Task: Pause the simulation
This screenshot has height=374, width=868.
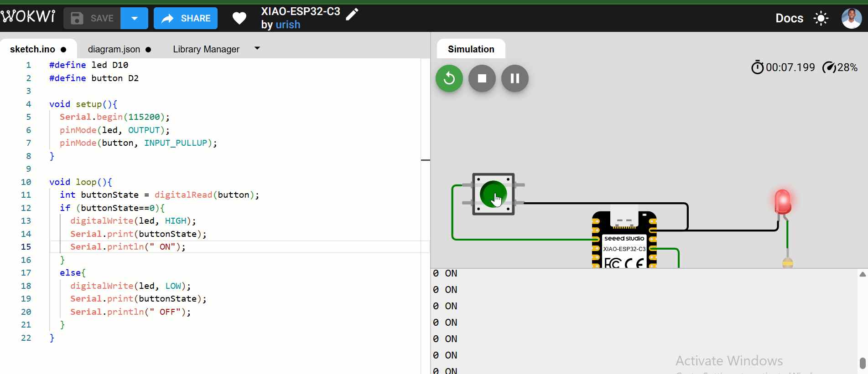Action: (515, 78)
